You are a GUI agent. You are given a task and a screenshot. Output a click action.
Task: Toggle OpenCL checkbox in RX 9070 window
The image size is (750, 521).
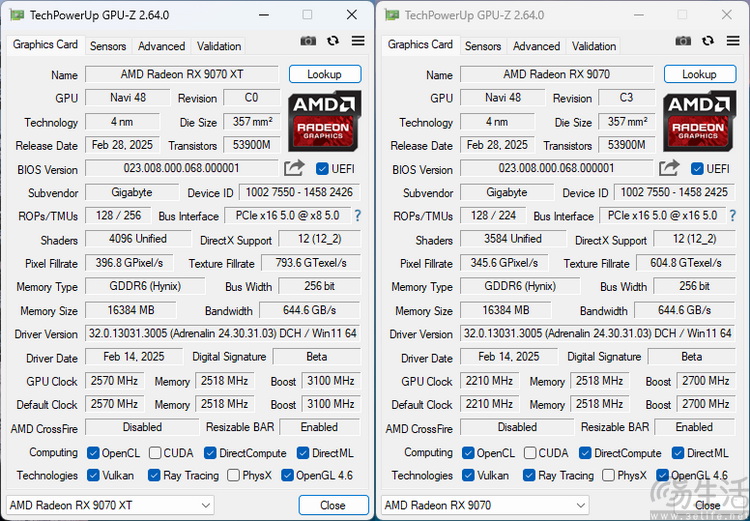tap(468, 453)
